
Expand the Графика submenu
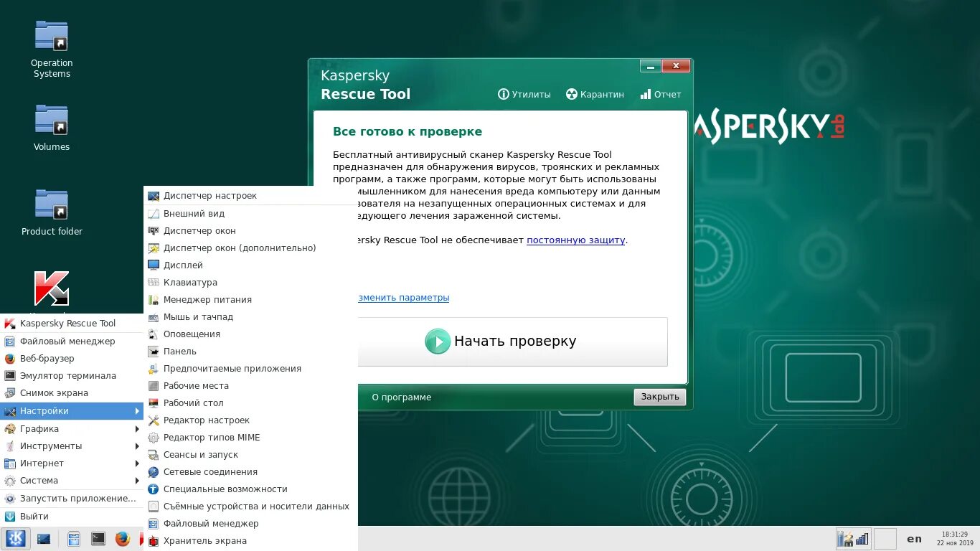(72, 429)
